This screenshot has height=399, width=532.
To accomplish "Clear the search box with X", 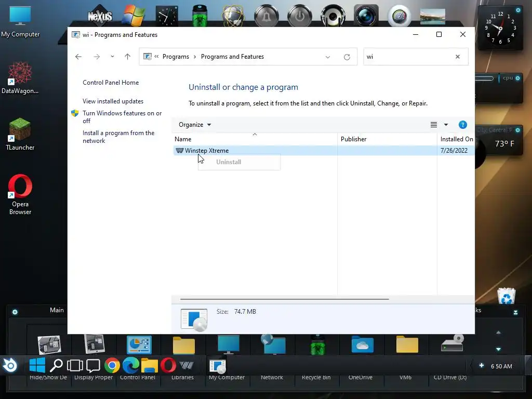I will 458,57.
